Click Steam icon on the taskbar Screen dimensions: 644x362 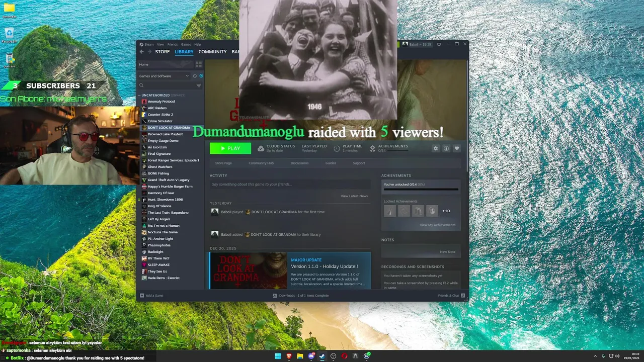(322, 356)
